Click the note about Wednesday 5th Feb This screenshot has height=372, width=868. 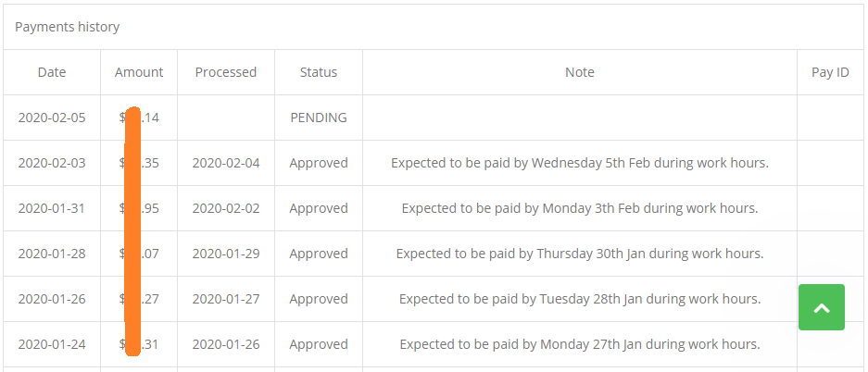pos(580,163)
